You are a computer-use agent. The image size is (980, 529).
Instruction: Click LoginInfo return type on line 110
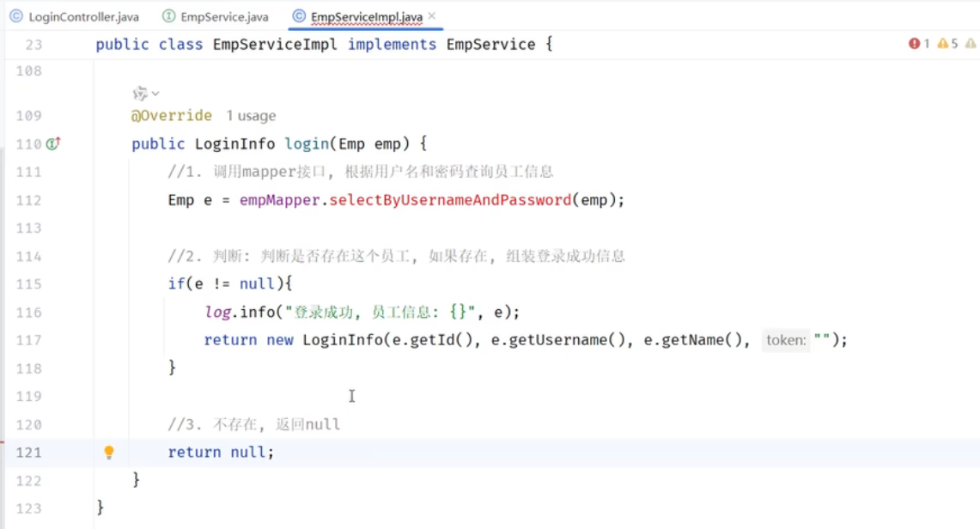[x=234, y=143]
